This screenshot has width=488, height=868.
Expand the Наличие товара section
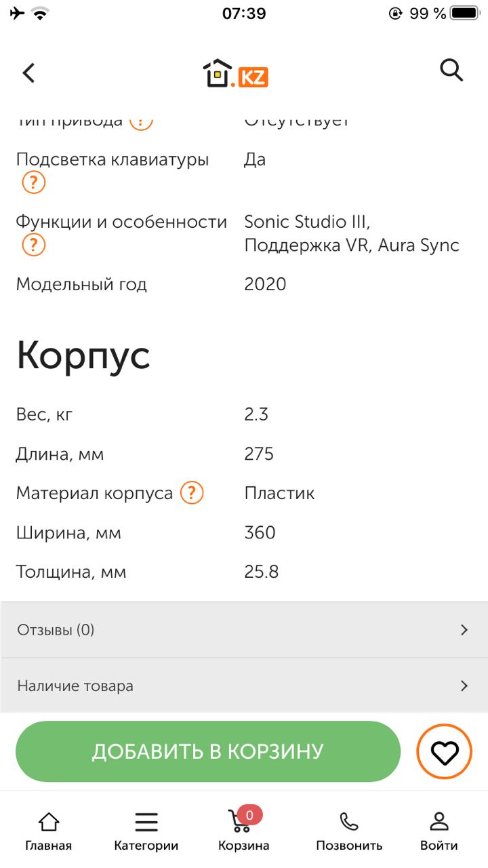click(x=244, y=686)
